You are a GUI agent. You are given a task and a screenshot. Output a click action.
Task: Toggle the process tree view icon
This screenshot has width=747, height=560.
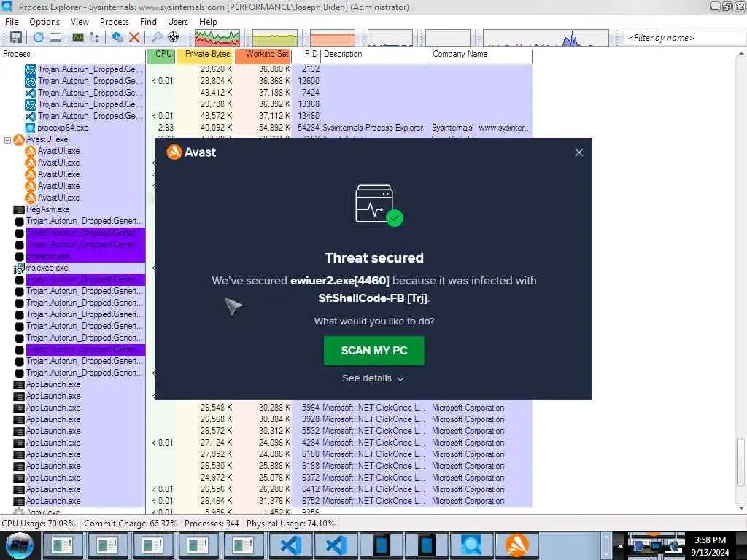click(x=95, y=37)
